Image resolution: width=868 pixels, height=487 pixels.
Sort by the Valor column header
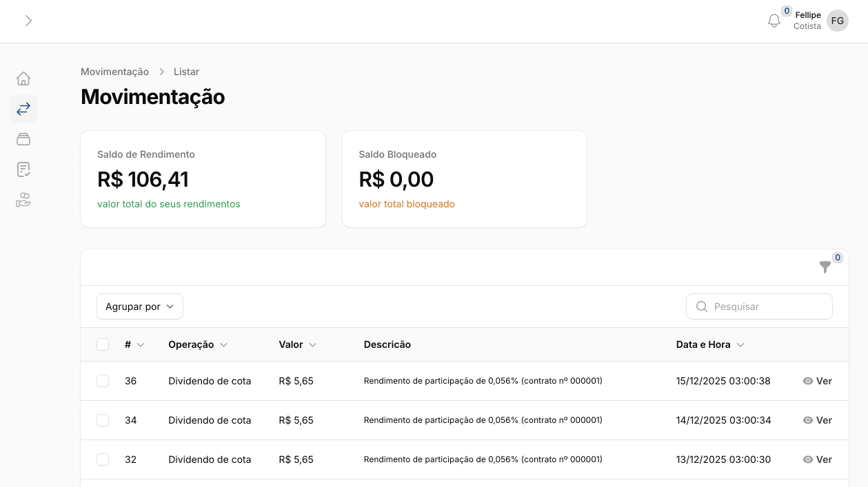click(x=297, y=344)
